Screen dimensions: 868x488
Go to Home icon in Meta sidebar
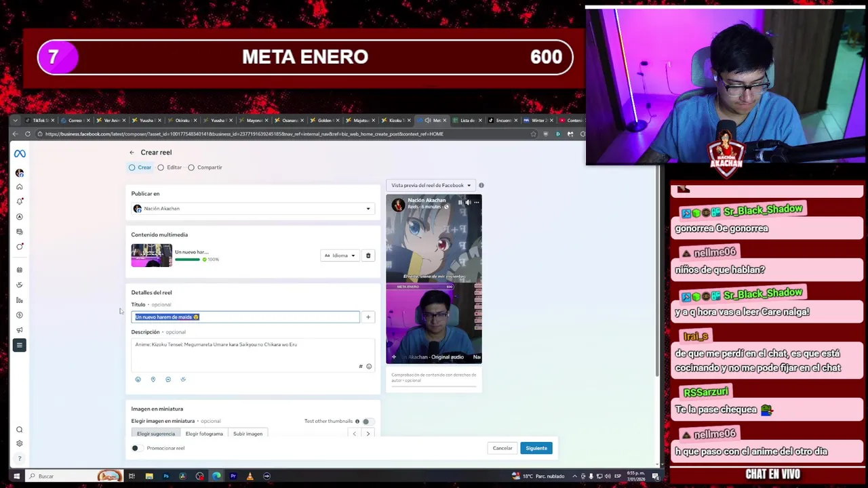(20, 187)
